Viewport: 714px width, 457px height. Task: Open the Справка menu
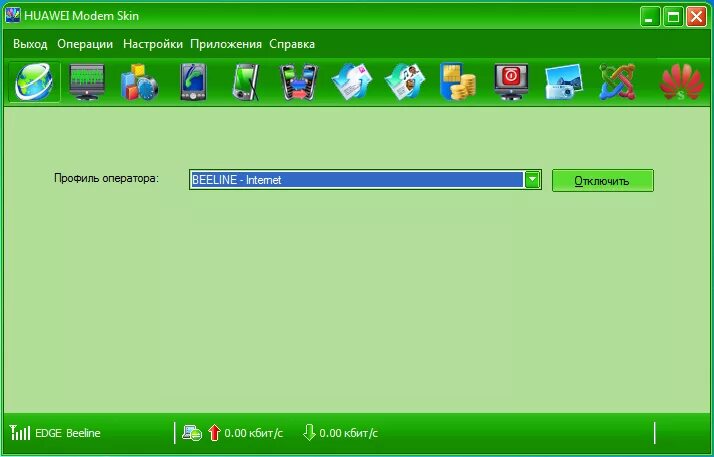click(x=292, y=44)
